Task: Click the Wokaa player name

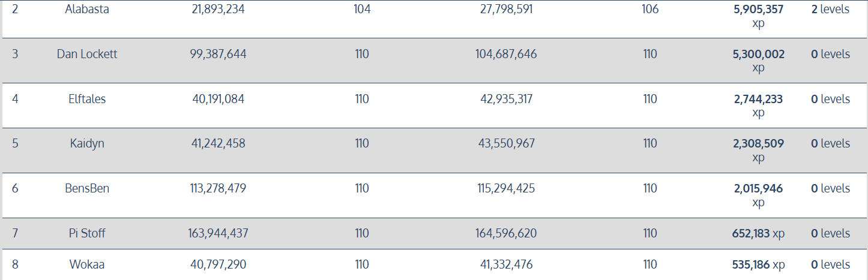Action: point(87,264)
